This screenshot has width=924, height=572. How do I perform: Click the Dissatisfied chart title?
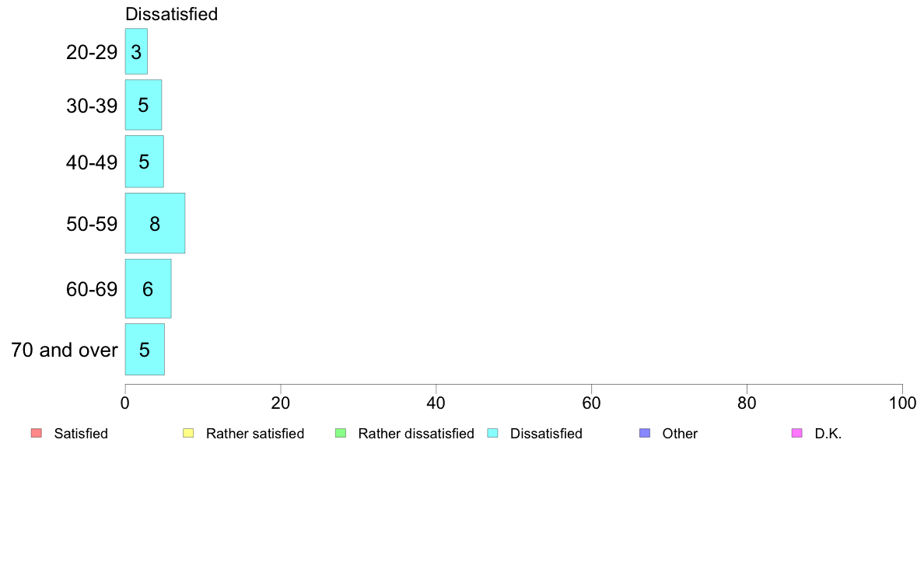tap(171, 14)
